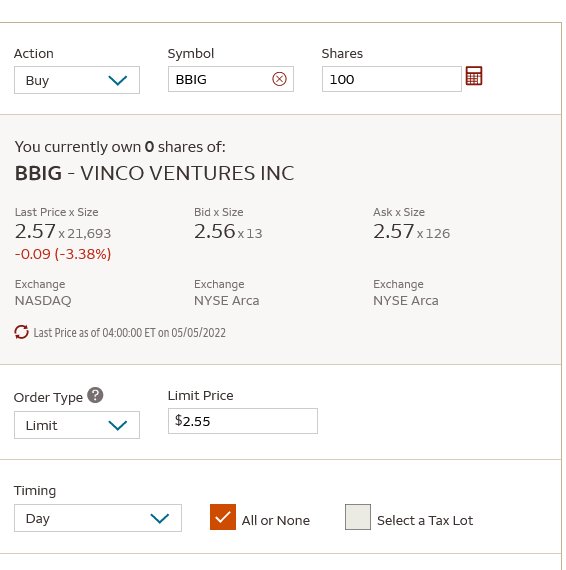The width and height of the screenshot is (566, 570).
Task: Enable Select a Tax Lot checkbox
Action: pos(358,517)
